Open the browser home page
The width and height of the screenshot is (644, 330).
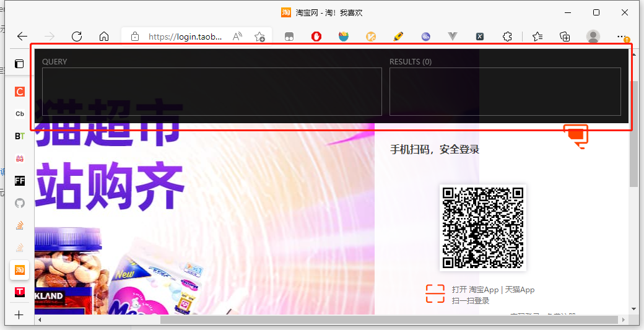[x=104, y=37]
